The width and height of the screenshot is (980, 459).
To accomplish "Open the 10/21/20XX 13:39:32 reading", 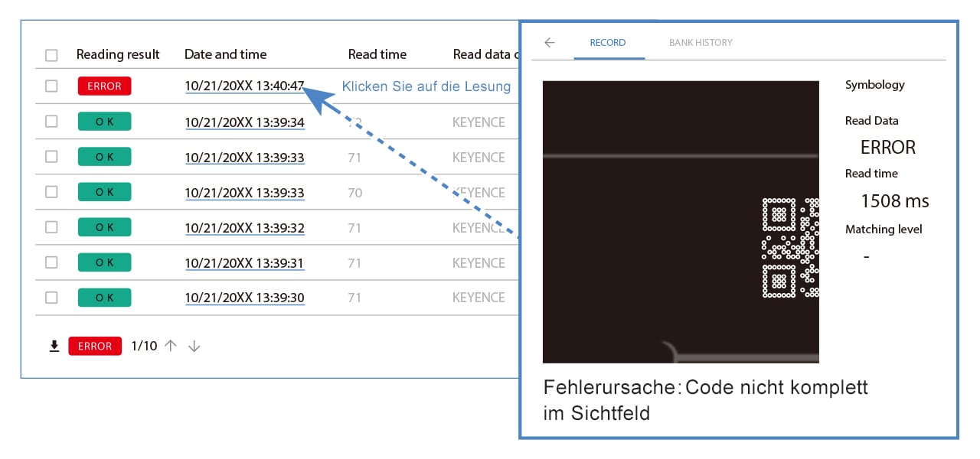I will coord(245,228).
